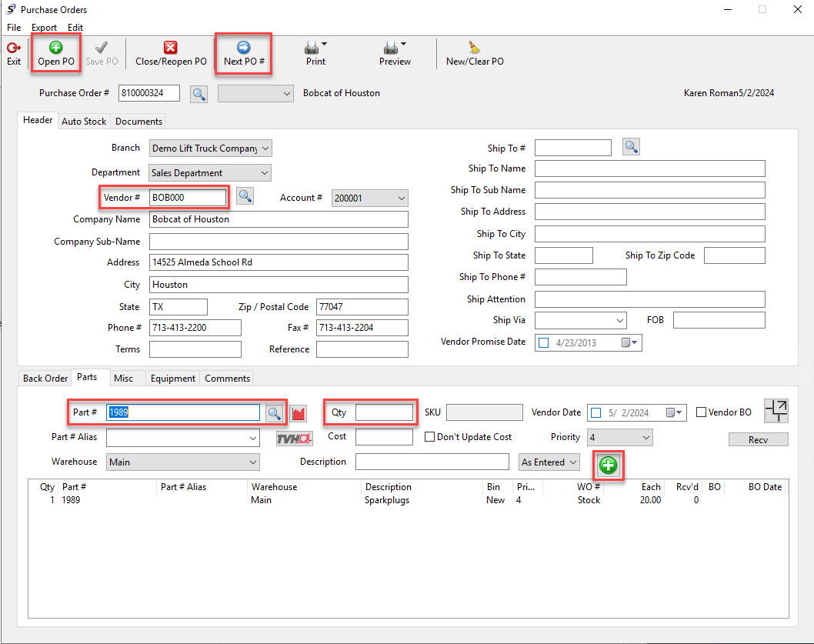Open part number search magnifier

coord(274,413)
